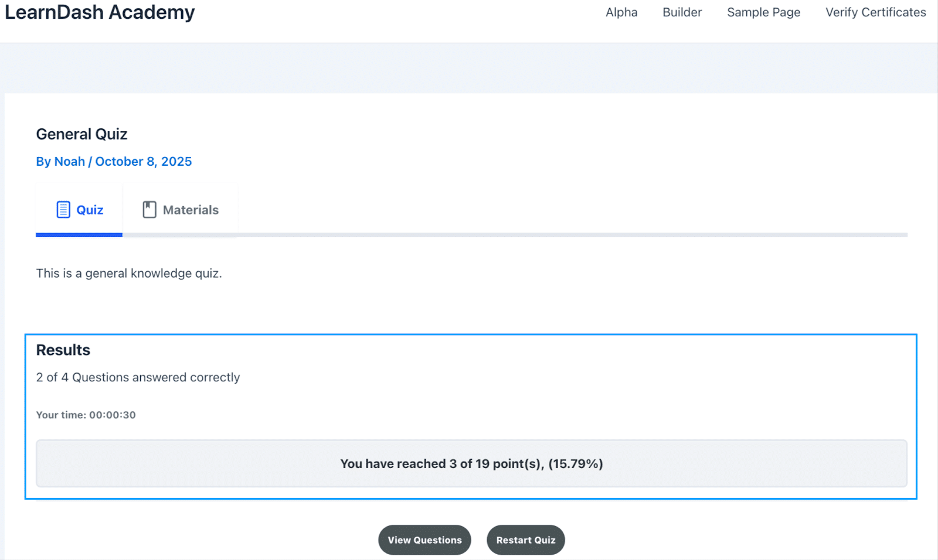Open the Alpha menu item

tap(621, 12)
